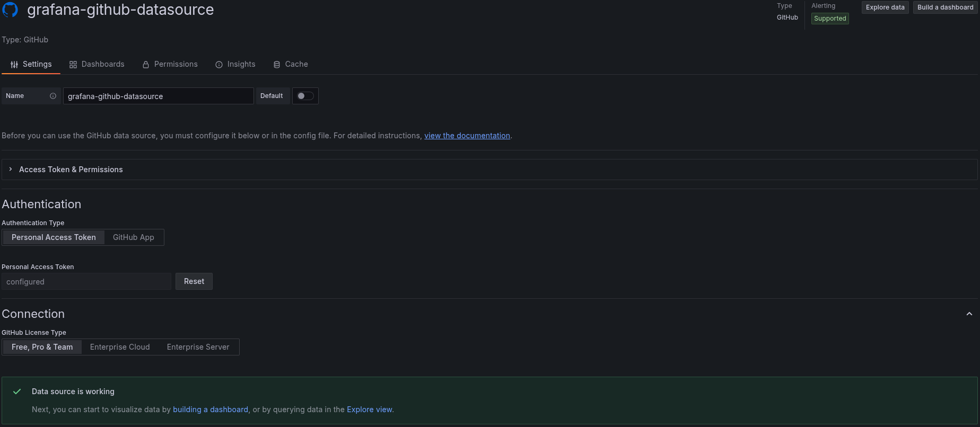Image resolution: width=980 pixels, height=427 pixels.
Task: Open the Settings tab
Action: point(31,64)
